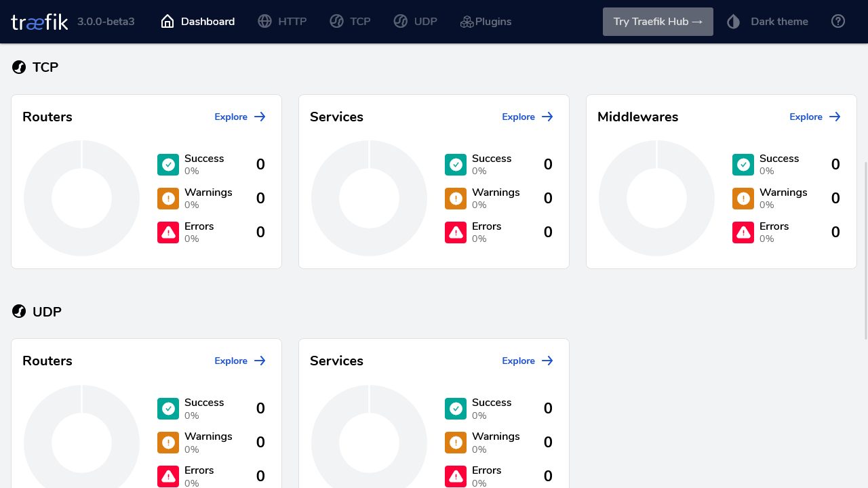
Task: Explore the TCP Middlewares
Action: click(815, 117)
